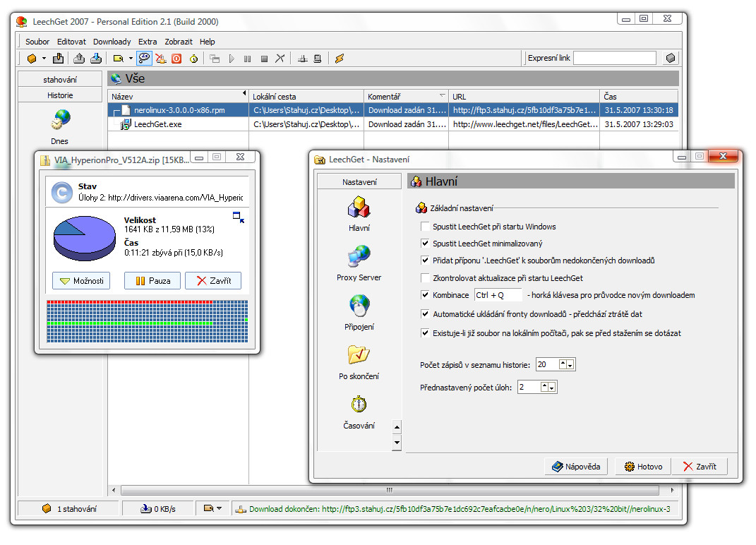Click the new download cube icon in toolbar

(x=31, y=59)
